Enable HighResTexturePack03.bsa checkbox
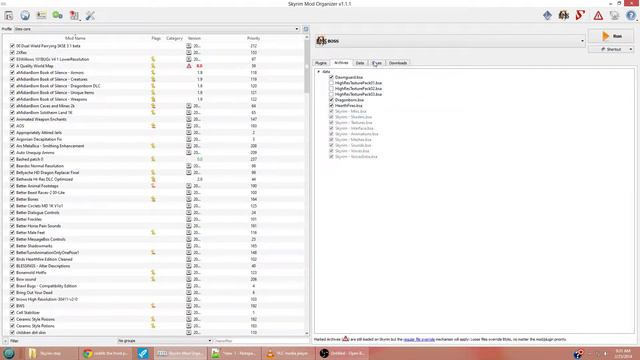This screenshot has width=640, height=360. point(331,94)
